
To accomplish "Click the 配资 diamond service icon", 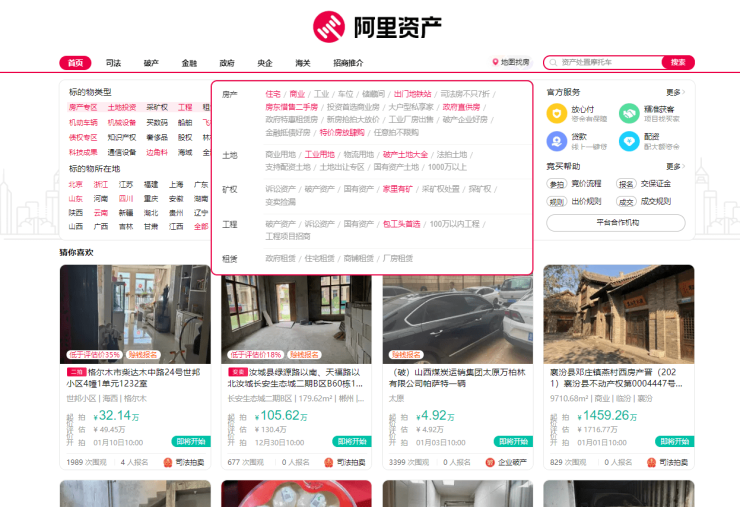I will click(x=628, y=141).
